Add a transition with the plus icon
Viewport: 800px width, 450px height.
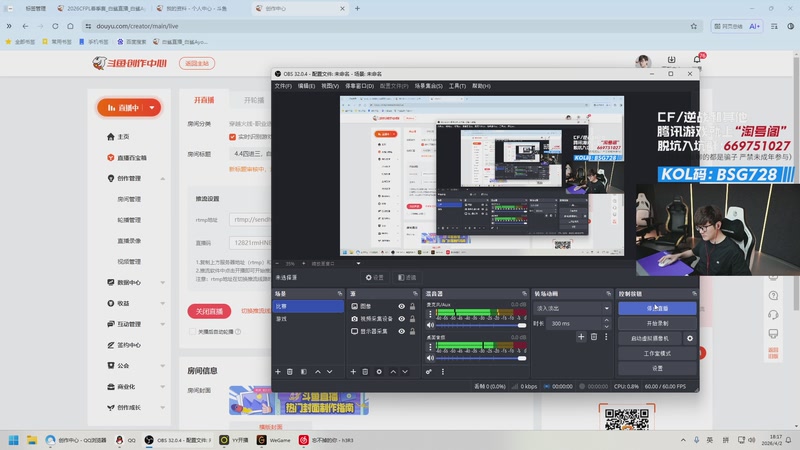(581, 337)
